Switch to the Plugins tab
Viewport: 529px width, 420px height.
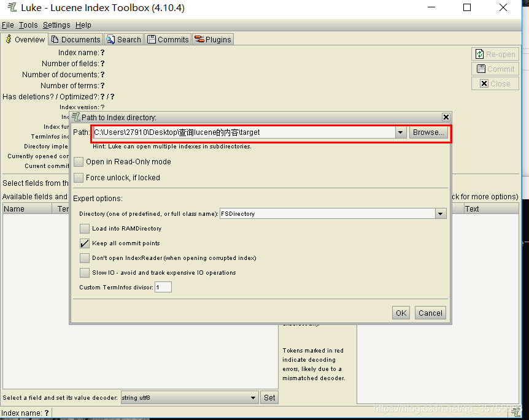click(213, 39)
